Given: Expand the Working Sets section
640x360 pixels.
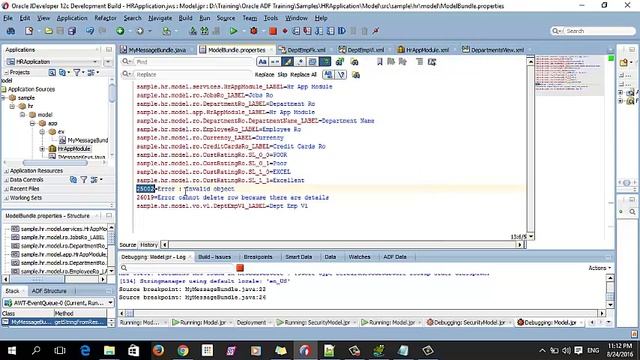Looking at the screenshot, I should pyautogui.click(x=7, y=198).
